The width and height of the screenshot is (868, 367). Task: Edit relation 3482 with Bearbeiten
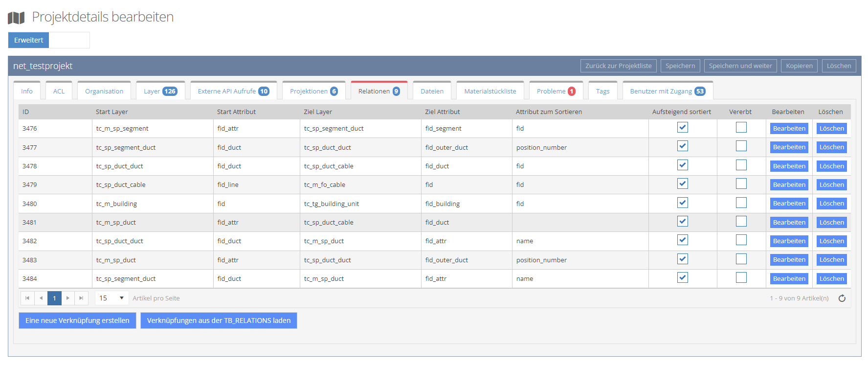coord(789,241)
